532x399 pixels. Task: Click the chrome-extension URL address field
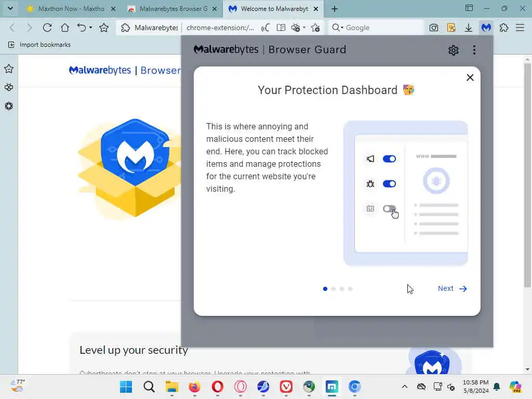(x=220, y=28)
